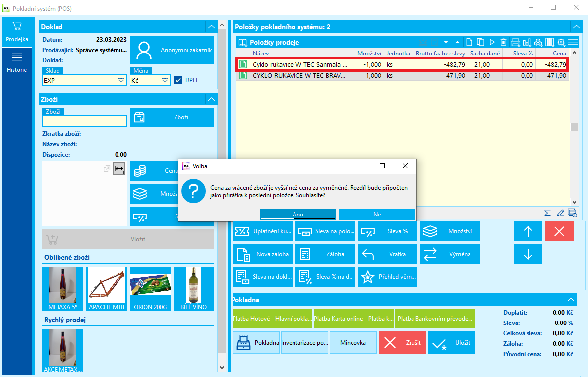
Task: Click the Sleva na dokl... button
Action: click(262, 277)
